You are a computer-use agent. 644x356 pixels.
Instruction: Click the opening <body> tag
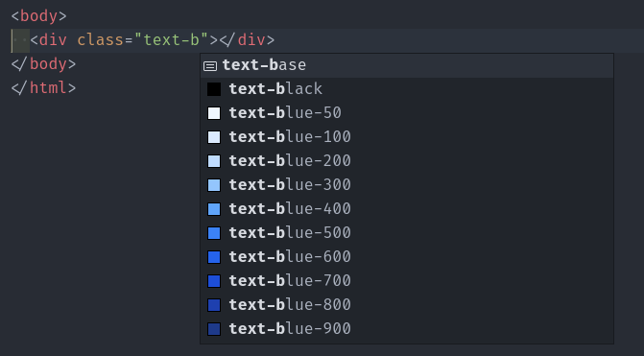[x=39, y=16]
